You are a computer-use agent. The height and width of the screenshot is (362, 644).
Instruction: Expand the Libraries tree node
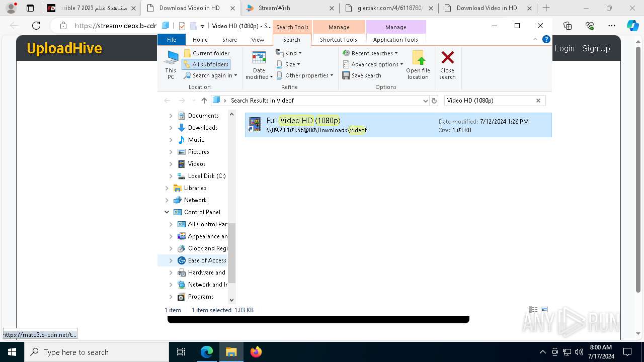tap(167, 188)
